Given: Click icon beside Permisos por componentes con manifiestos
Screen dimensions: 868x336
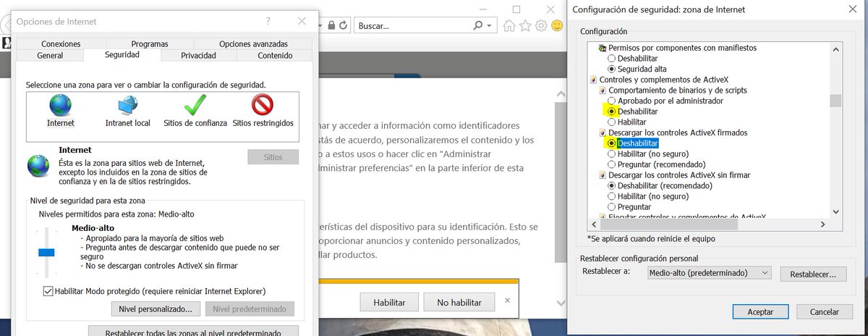Looking at the screenshot, I should coord(603,48).
